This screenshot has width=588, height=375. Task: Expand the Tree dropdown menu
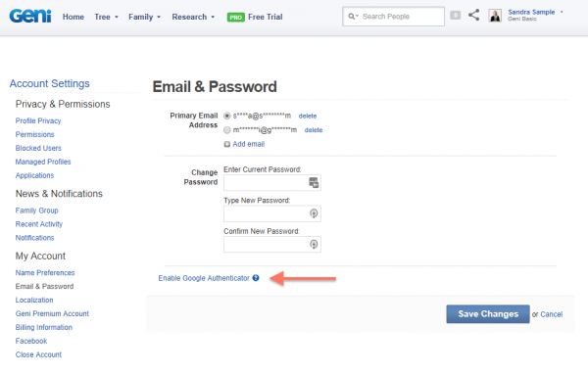(106, 17)
